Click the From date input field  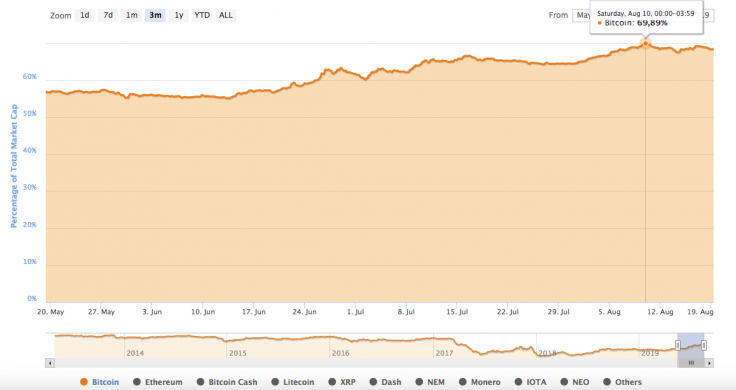(x=581, y=15)
